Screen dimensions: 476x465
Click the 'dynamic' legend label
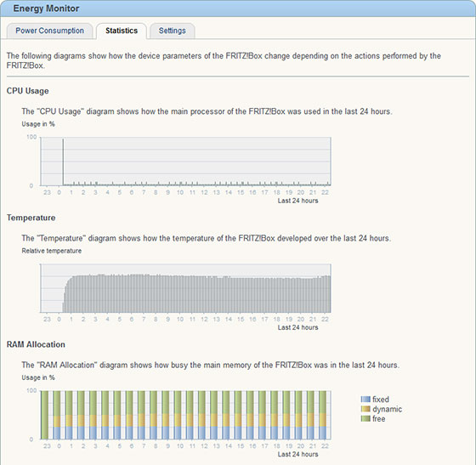388,409
